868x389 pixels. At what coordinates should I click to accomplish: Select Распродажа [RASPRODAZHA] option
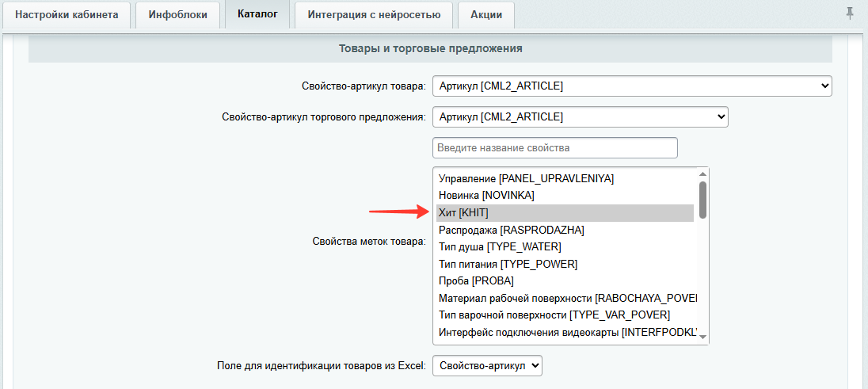[x=565, y=230]
